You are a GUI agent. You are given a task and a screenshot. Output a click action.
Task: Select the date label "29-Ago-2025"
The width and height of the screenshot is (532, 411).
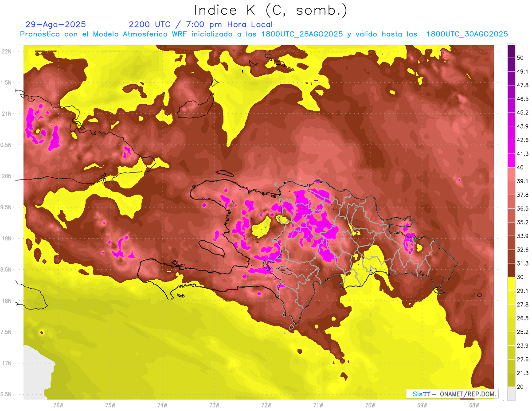click(x=56, y=24)
